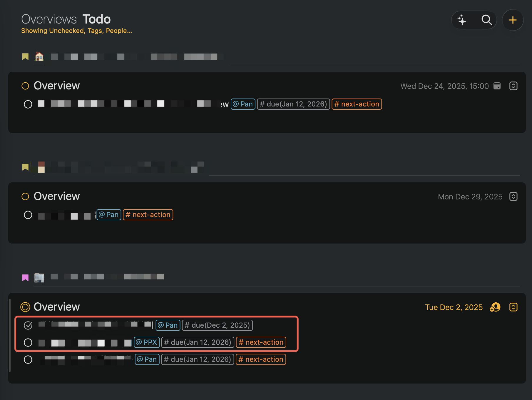Screen dimensions: 532x400
Task: Open search with the magnifier icon
Action: [x=486, y=20]
